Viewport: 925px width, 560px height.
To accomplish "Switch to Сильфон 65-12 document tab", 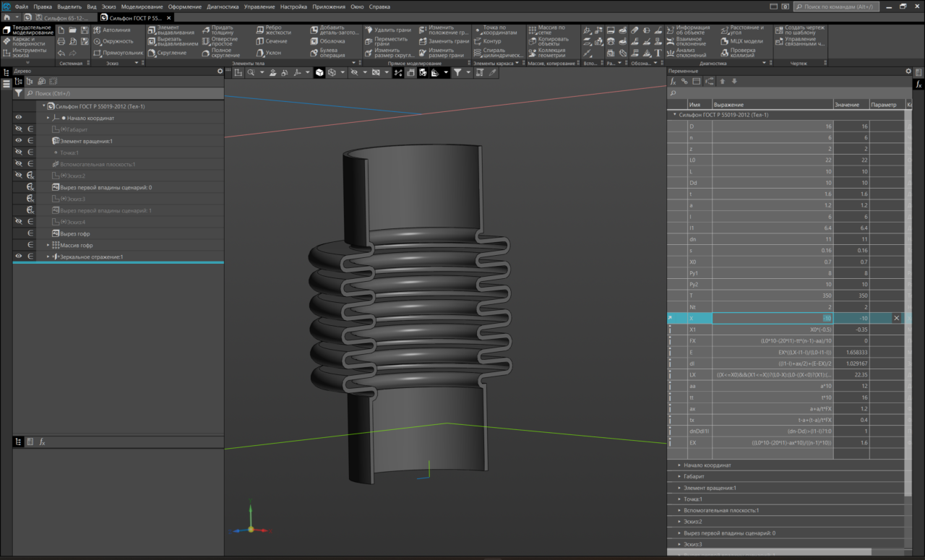I will click(59, 17).
